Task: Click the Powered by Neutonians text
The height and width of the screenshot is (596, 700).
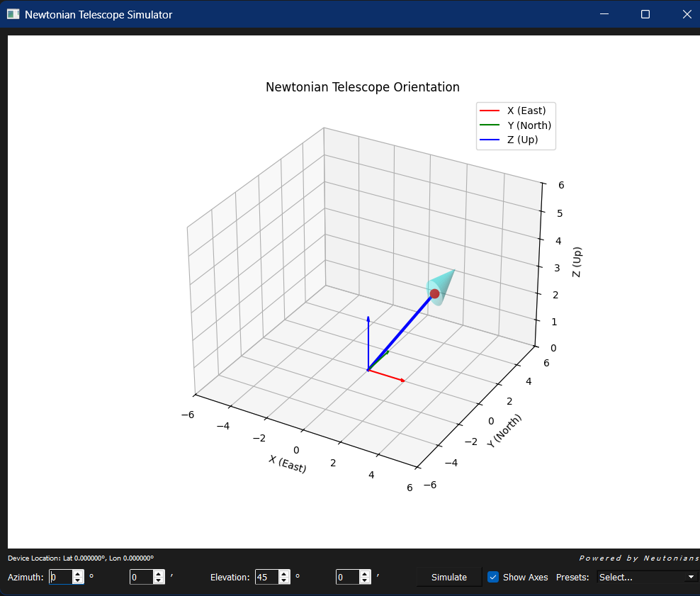Action: coord(636,558)
